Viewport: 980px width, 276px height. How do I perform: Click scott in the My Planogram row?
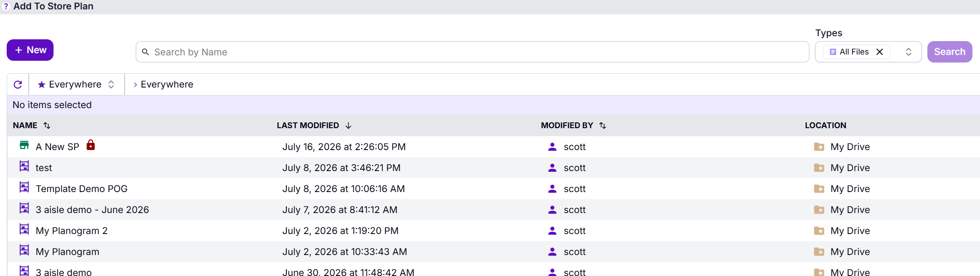pyautogui.click(x=575, y=252)
